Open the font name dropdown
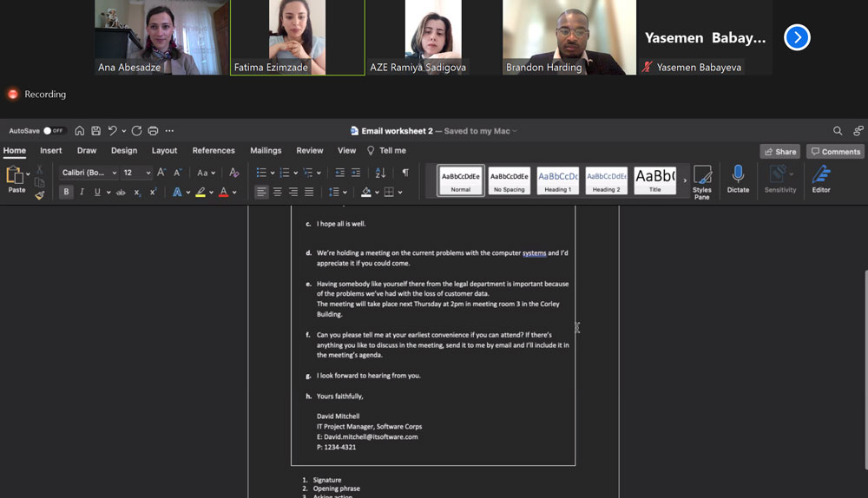The height and width of the screenshot is (498, 868). coord(114,173)
